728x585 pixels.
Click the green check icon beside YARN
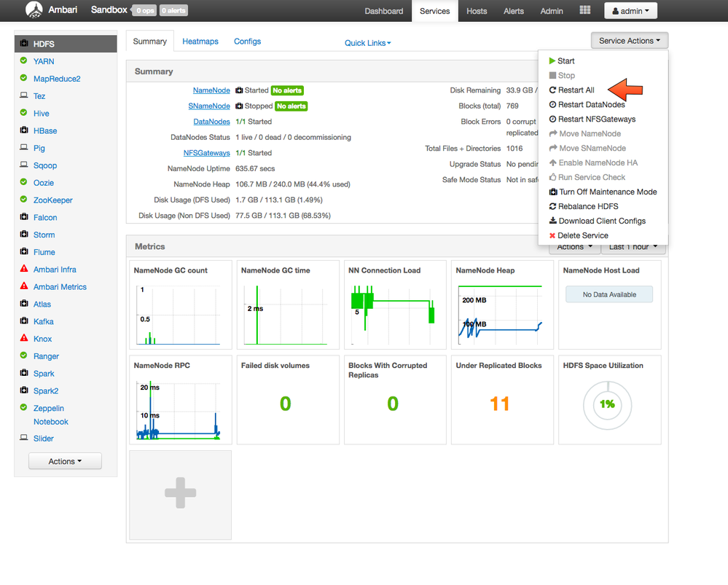(x=23, y=60)
